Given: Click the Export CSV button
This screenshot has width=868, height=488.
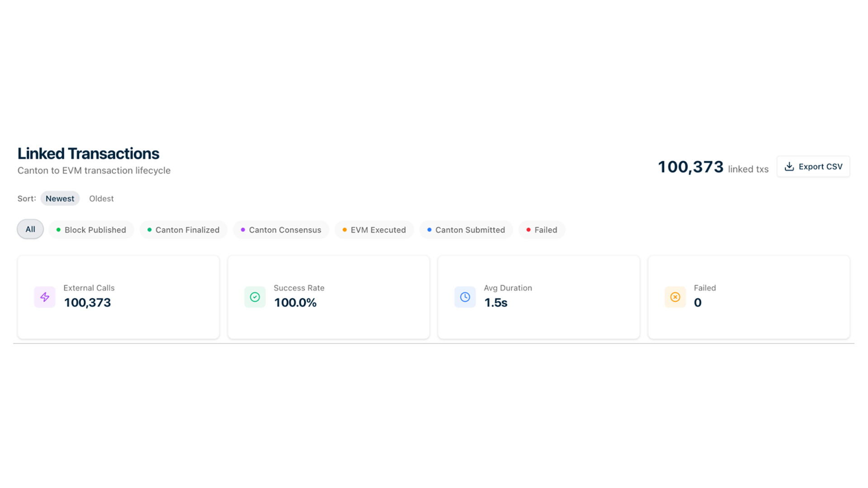Looking at the screenshot, I should click(x=813, y=166).
